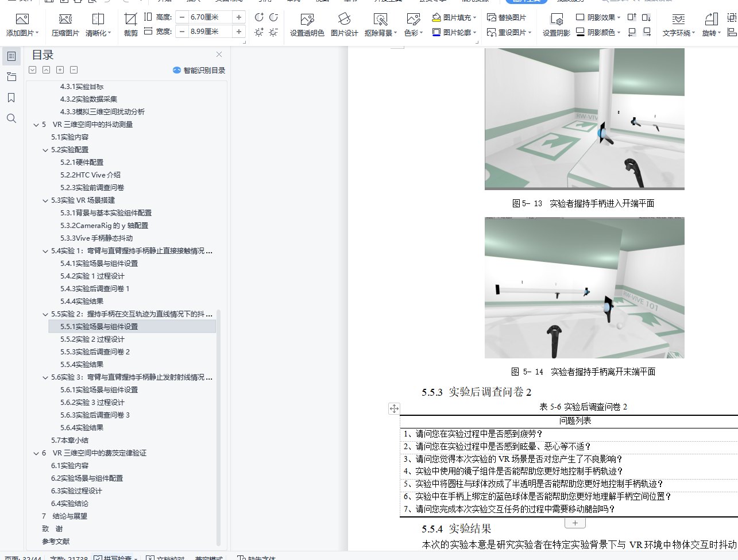
Task: Nudge the shadow right with the arrow icon
Action: tap(647, 32)
